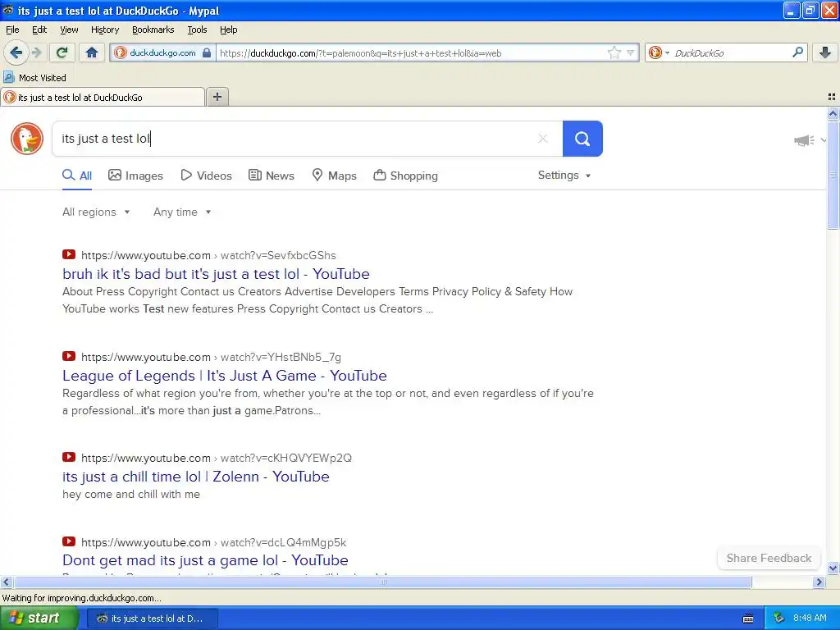Click the vertical scrollbar down arrow
This screenshot has height=630, width=840.
coord(833,568)
